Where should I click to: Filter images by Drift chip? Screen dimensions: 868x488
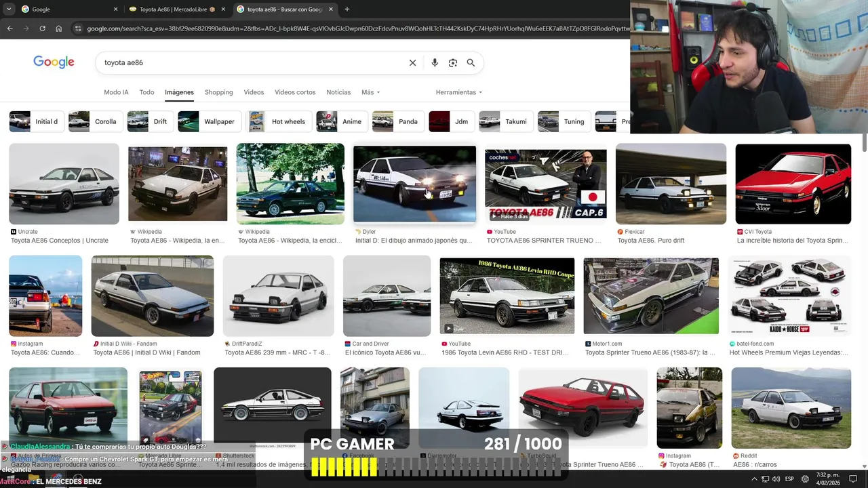[151, 121]
